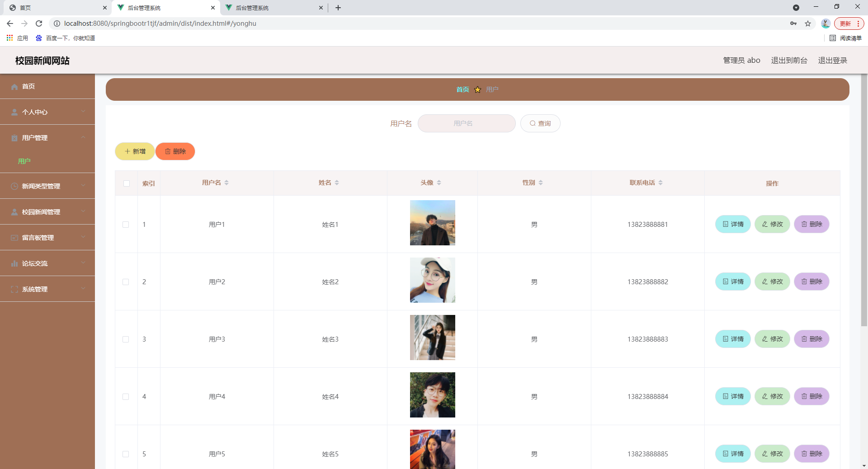Sort by 性别 column arrows
This screenshot has width=868, height=469.
pos(541,183)
